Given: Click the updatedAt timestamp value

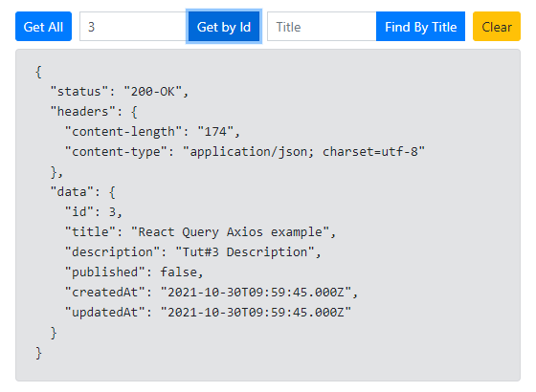Looking at the screenshot, I should point(257,312).
